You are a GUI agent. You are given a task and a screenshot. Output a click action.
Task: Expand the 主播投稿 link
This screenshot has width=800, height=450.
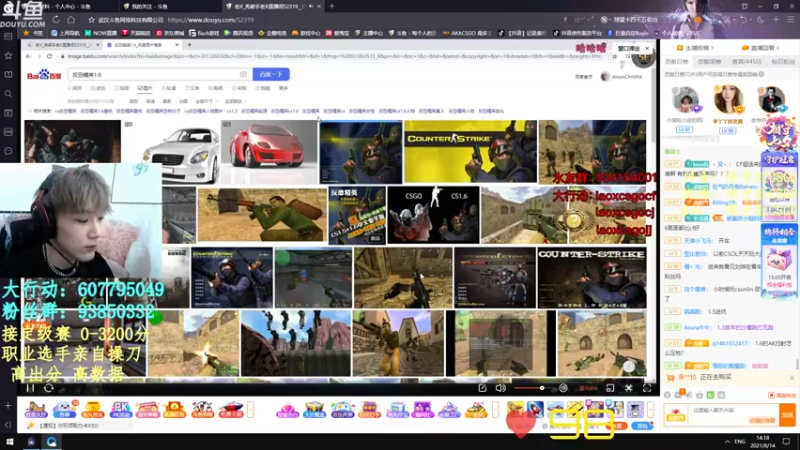pos(696,48)
